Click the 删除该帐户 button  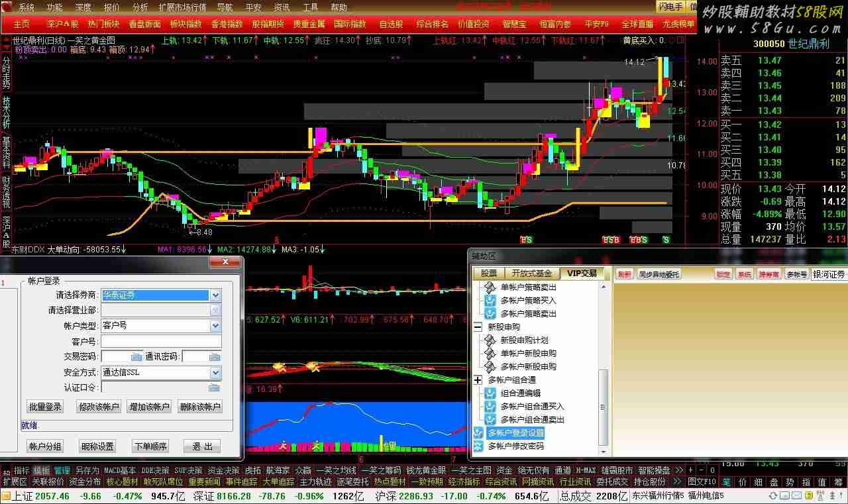click(x=200, y=407)
